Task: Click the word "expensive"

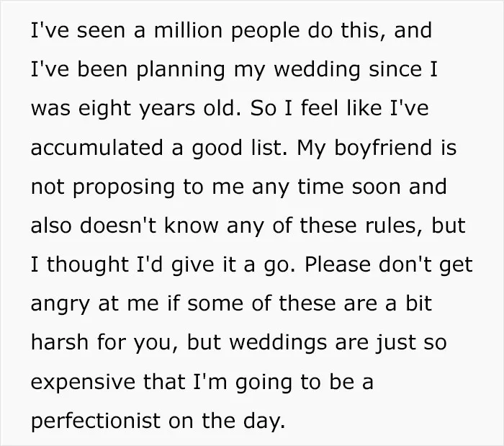Action: (83, 383)
